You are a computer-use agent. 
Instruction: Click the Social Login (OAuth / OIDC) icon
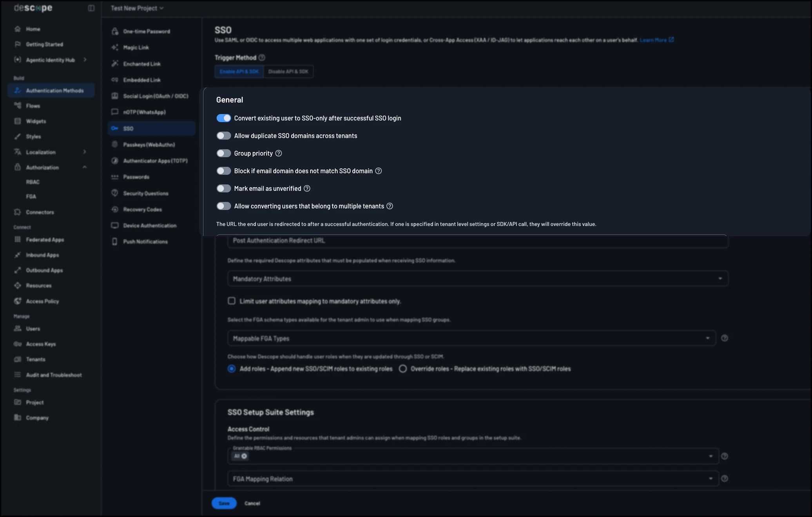[x=115, y=96]
